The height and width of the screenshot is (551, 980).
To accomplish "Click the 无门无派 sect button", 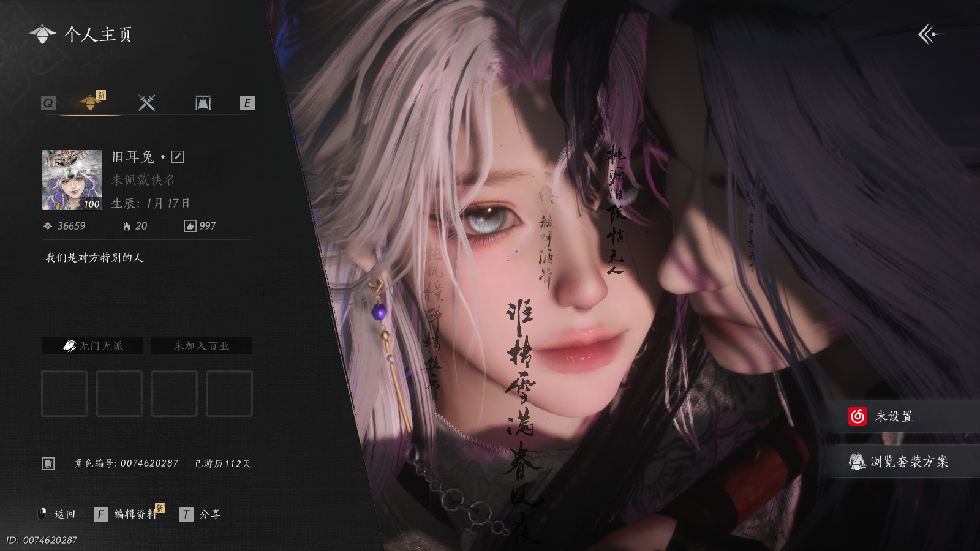I will click(x=92, y=346).
